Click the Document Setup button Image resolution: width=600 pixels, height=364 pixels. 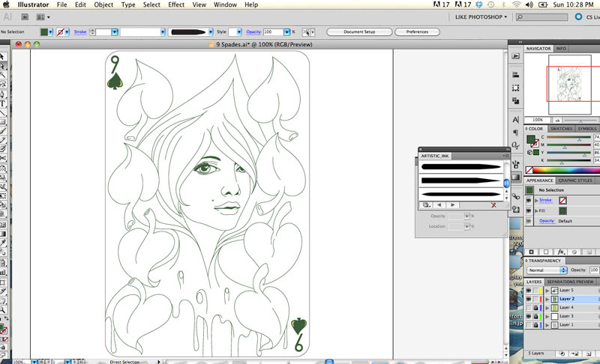point(359,32)
